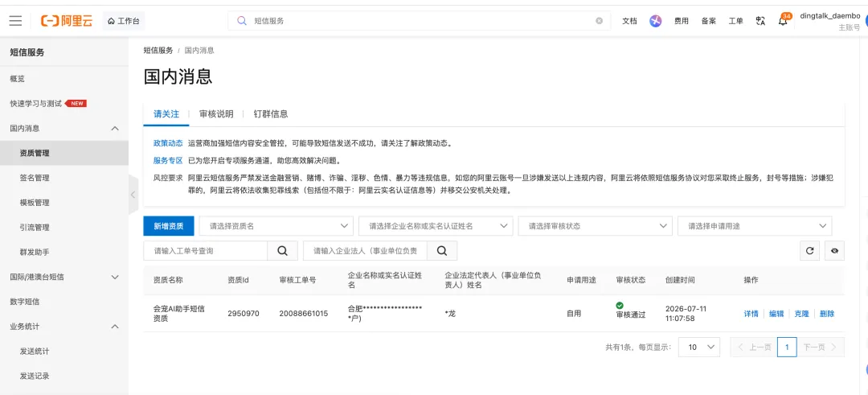Open the 请选择企业名称或实名认证姓名 dropdown
This screenshot has height=395, width=868.
tap(436, 226)
